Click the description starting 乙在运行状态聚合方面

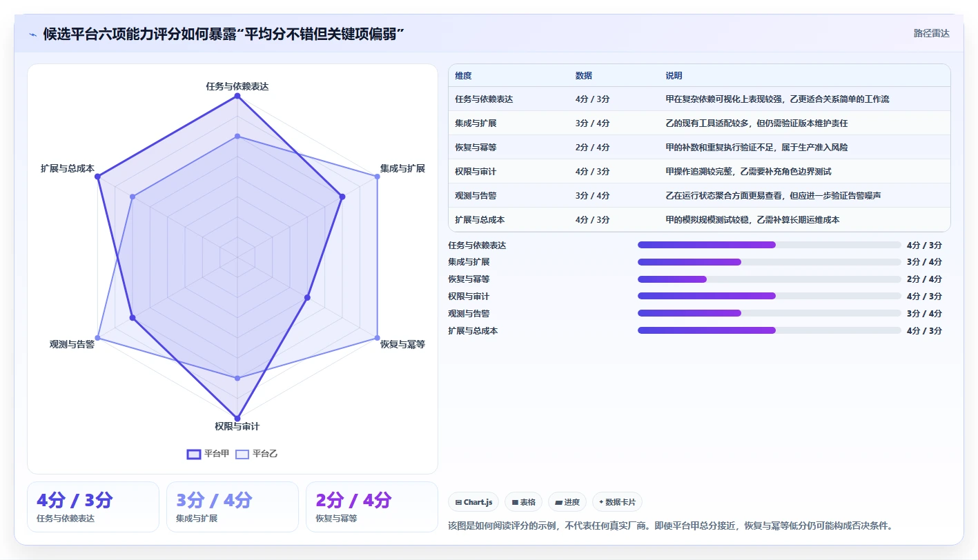click(773, 196)
